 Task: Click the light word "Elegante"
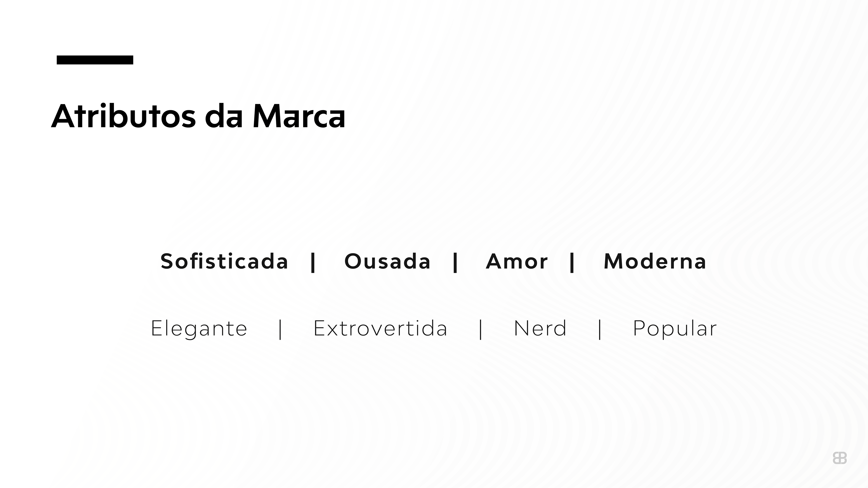[199, 329]
